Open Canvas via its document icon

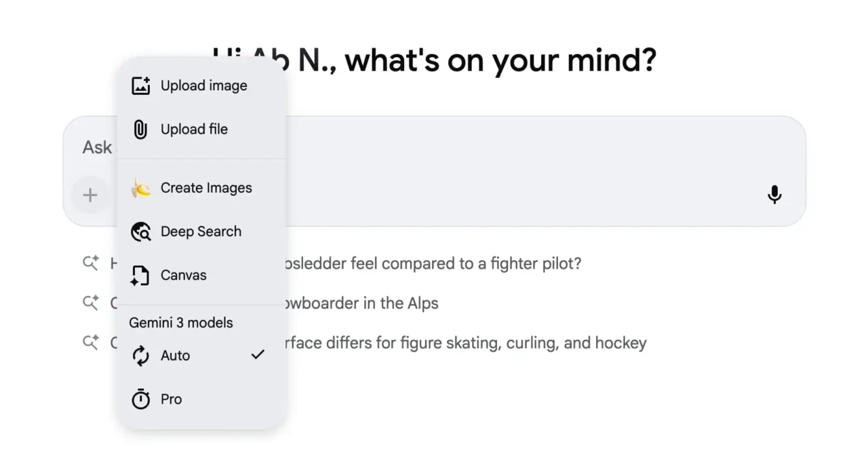tap(140, 275)
